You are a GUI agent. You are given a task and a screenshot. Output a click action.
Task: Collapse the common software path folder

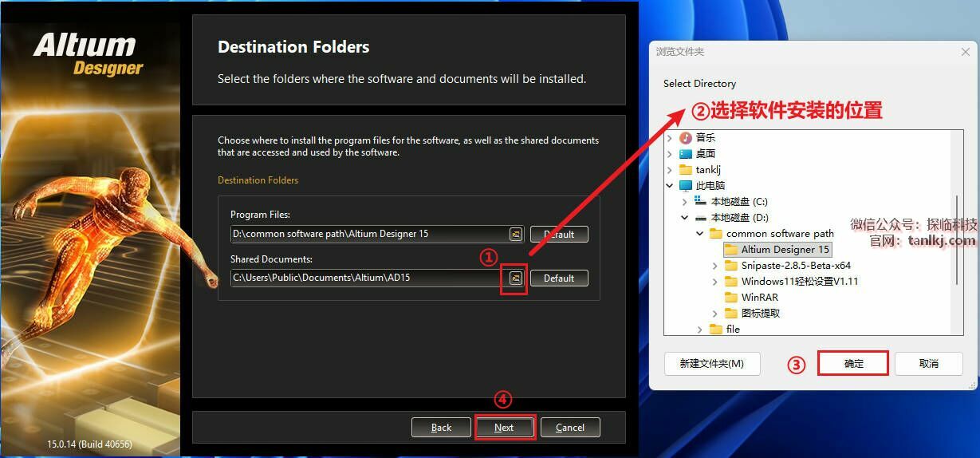[x=700, y=233]
